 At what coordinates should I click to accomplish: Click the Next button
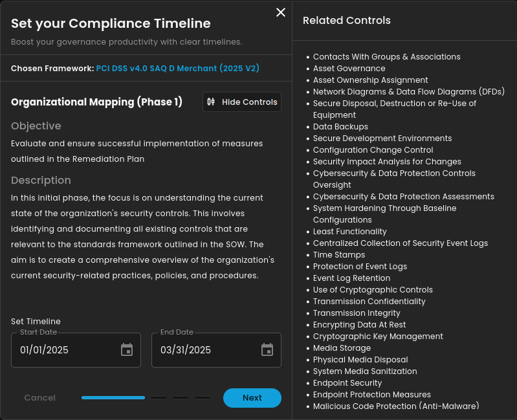click(252, 398)
